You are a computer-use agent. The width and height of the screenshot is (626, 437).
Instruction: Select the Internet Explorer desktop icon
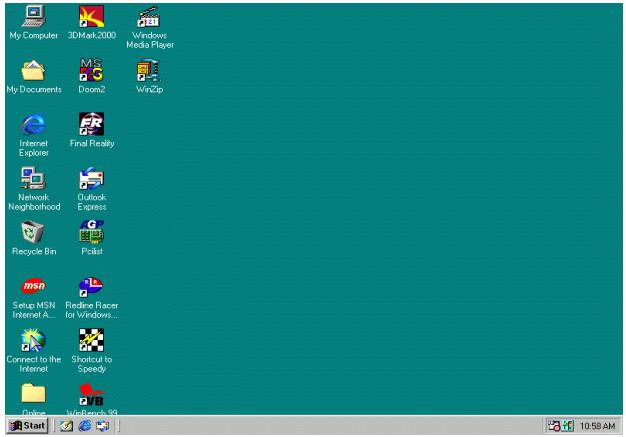(34, 124)
